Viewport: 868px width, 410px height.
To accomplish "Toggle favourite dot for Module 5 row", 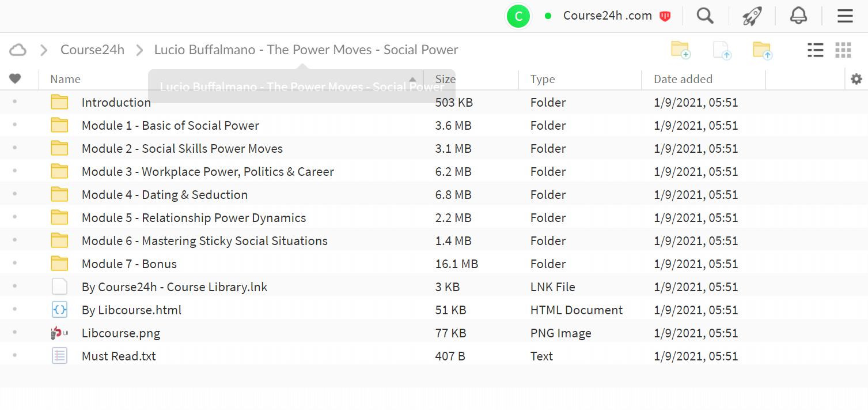I will 14,217.
